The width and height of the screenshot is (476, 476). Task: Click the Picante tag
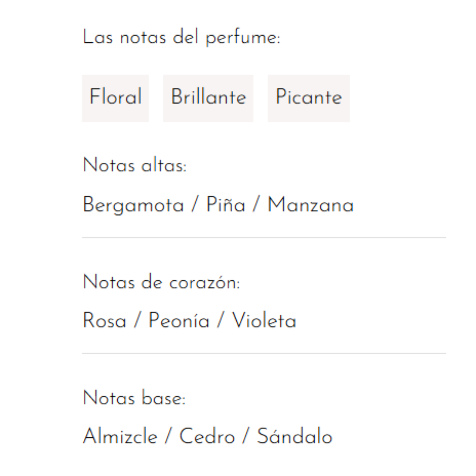pos(309,98)
